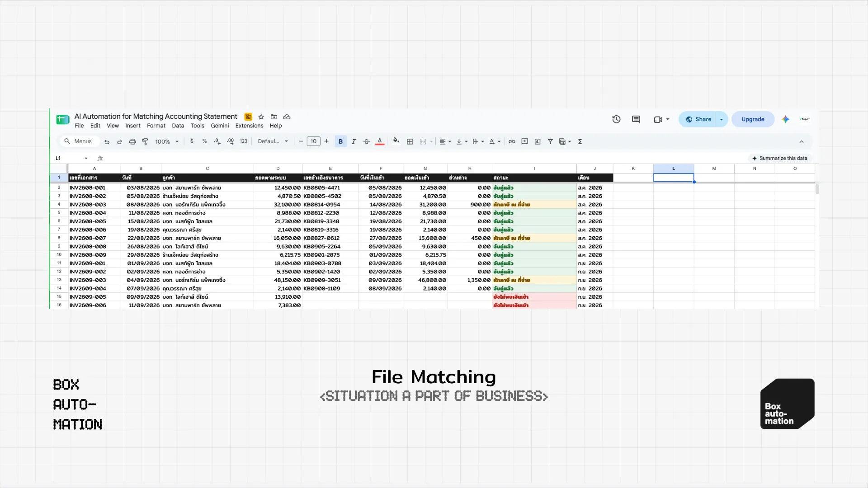Screen dimensions: 868x488
Task: Open the fill color picker
Action: tap(396, 141)
